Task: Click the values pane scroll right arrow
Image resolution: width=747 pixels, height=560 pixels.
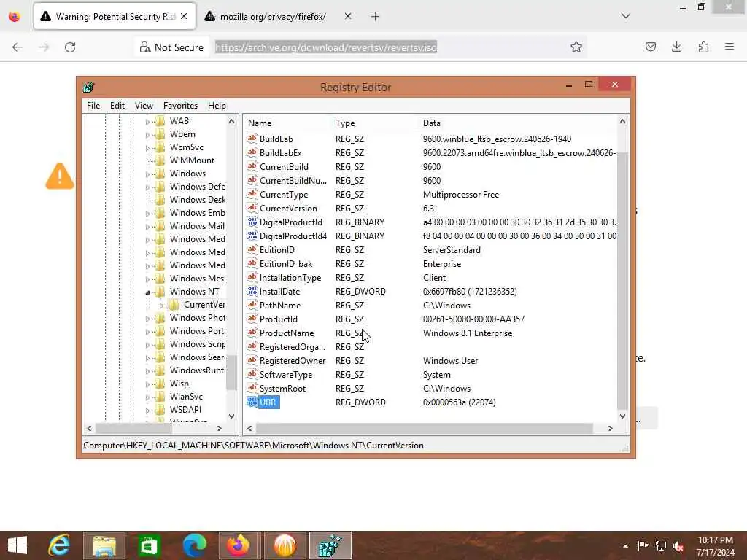Action: click(x=611, y=429)
